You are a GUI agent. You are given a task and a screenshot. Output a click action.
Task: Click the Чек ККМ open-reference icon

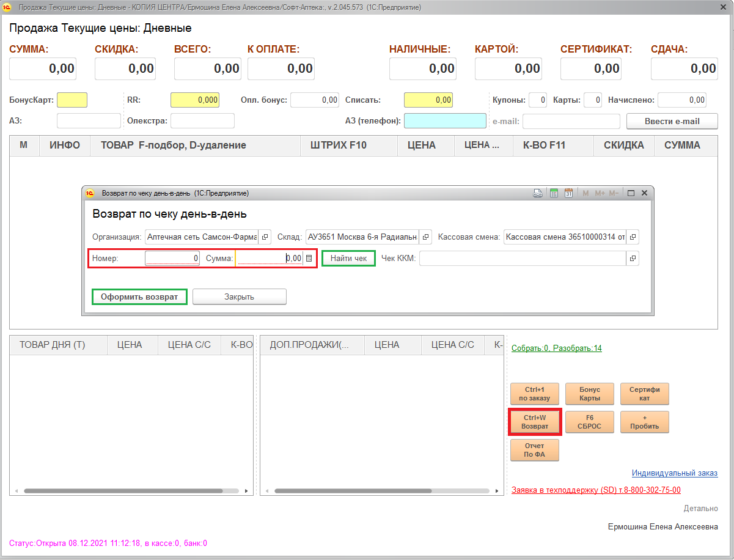click(x=633, y=259)
